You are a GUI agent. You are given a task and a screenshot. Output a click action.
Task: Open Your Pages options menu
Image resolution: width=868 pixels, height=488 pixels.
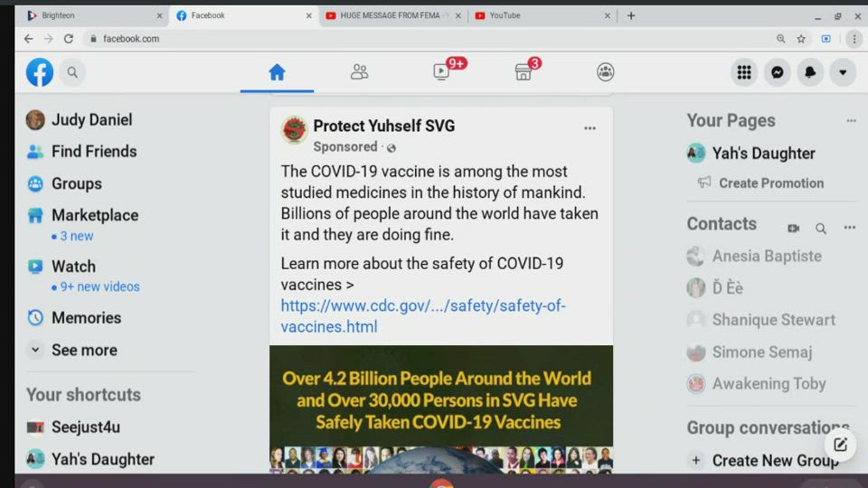[x=850, y=121]
